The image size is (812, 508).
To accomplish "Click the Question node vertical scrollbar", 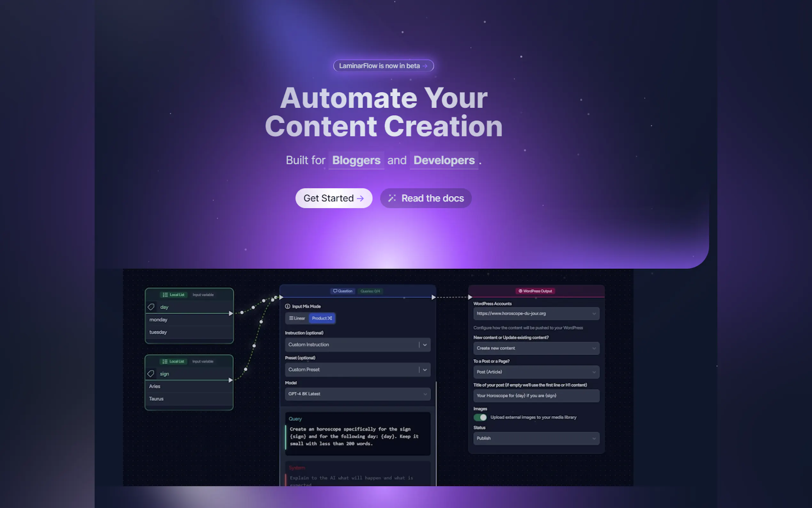I will [x=436, y=433].
